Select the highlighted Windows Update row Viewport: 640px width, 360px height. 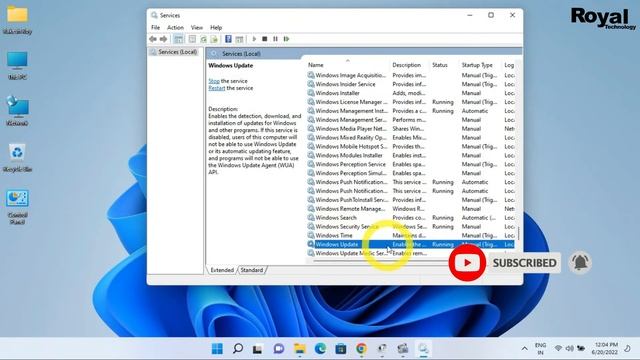[x=410, y=244]
